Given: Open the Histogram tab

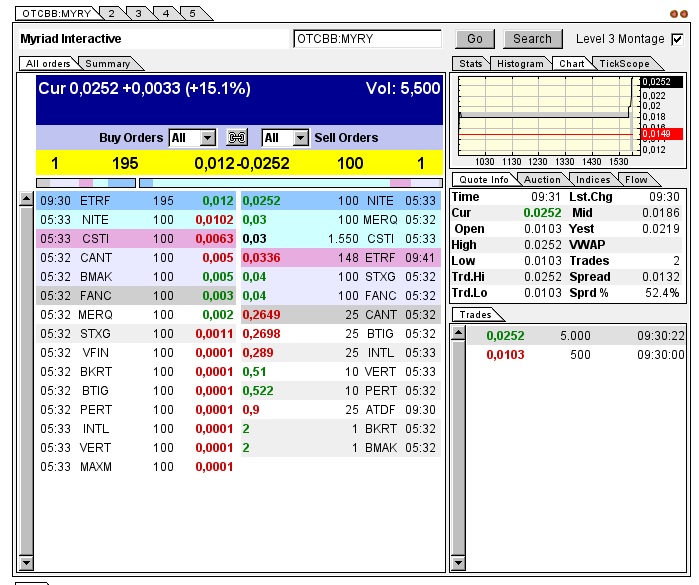Looking at the screenshot, I should click(520, 64).
